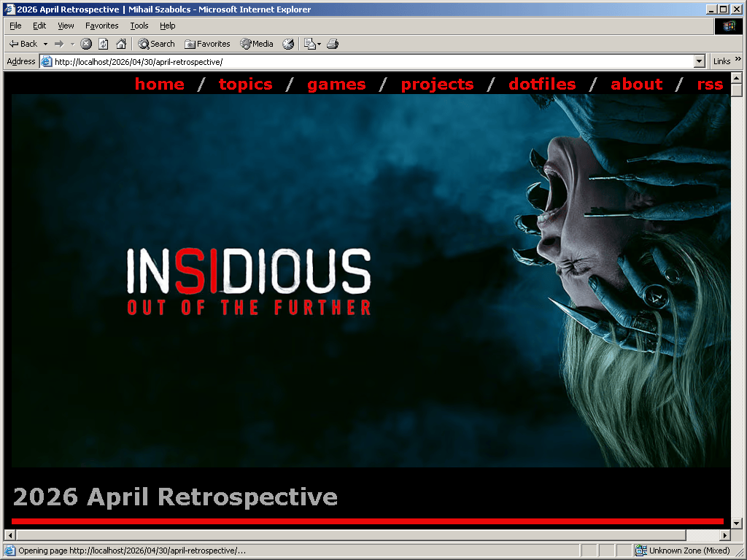Click the vertical scrollbar up arrow
The height and width of the screenshot is (560, 747).
click(x=737, y=77)
